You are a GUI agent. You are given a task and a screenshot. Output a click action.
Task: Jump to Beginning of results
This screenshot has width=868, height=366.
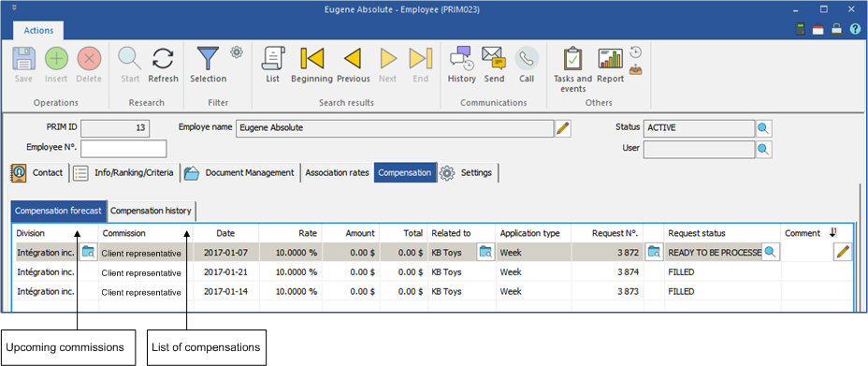click(311, 58)
